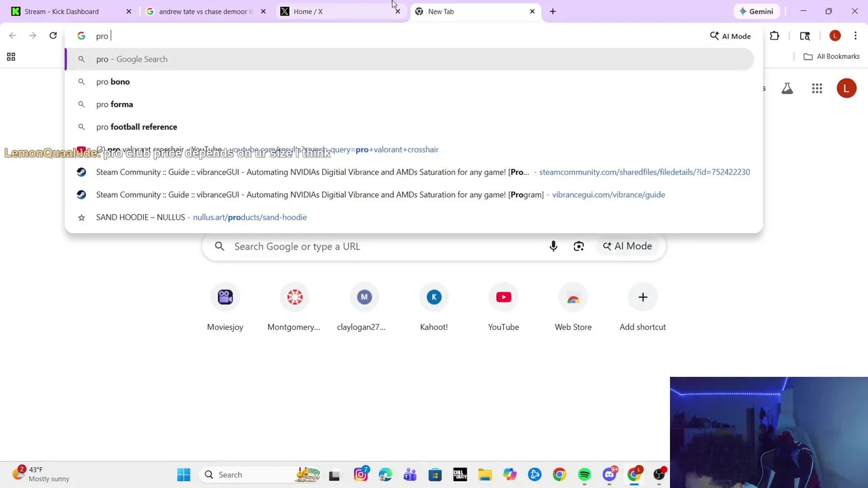The height and width of the screenshot is (488, 868).
Task: Close the New Tab tab
Action: coord(532,12)
